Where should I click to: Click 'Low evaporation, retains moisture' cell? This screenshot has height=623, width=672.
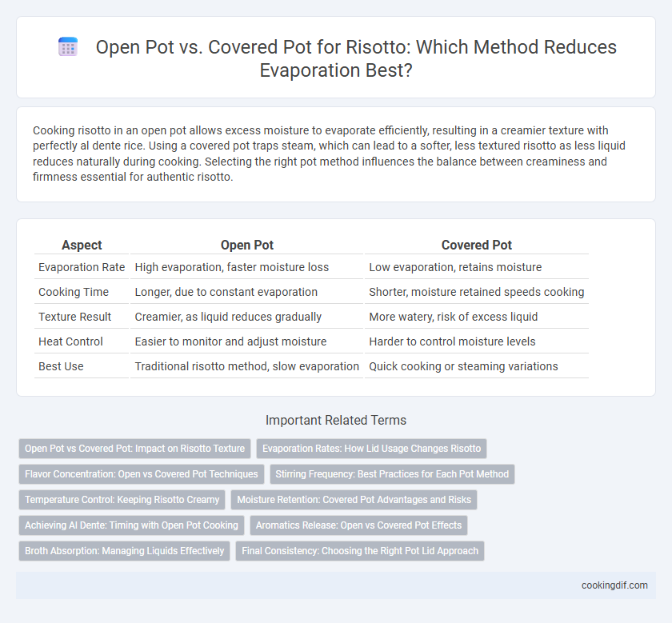tap(477, 267)
